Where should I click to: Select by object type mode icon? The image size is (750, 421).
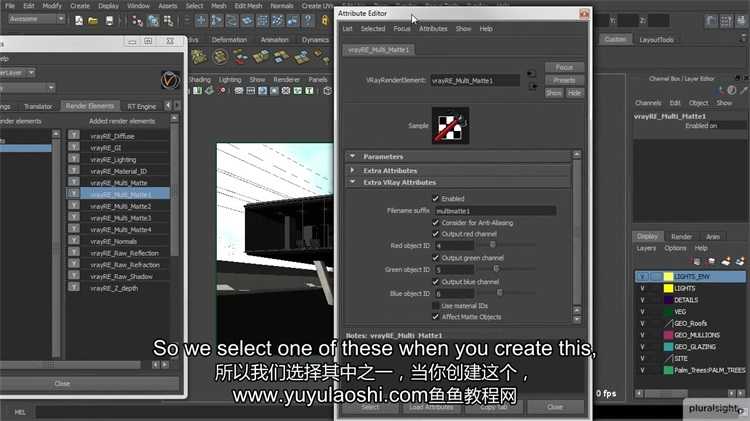pos(153,21)
